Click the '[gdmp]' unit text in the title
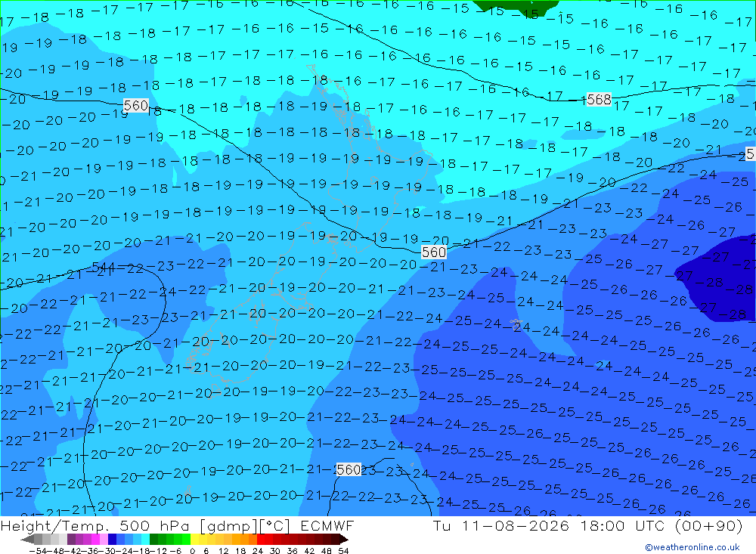756x554 pixels. click(230, 525)
